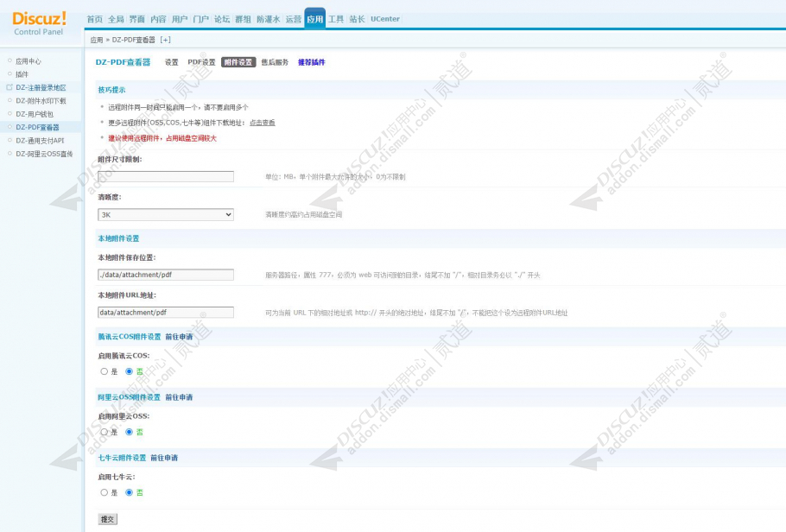Select 是 for 启用七牛云

[x=105, y=493]
